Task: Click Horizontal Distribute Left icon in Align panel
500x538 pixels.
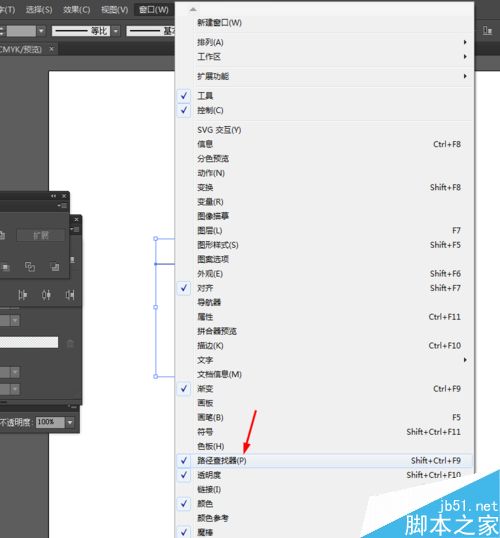Action: point(23,295)
